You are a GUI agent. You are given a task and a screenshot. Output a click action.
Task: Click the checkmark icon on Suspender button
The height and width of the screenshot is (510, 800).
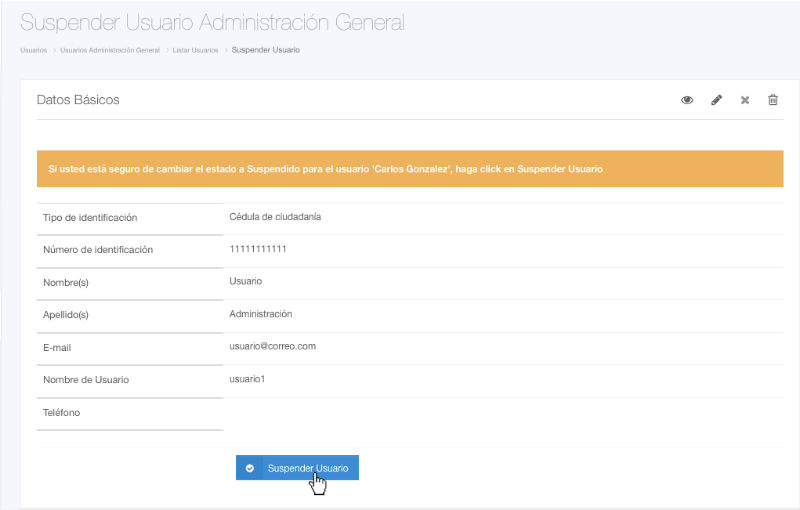[x=250, y=468]
